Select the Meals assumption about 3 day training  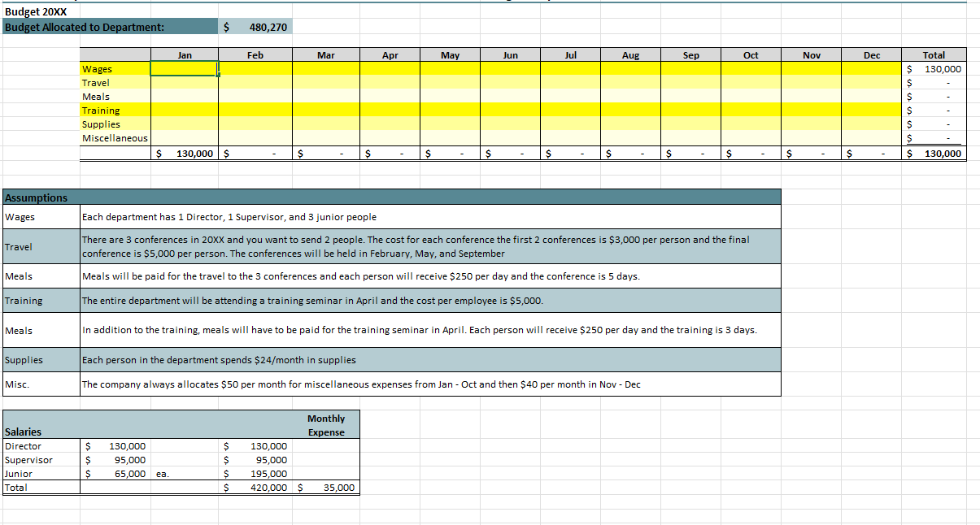pos(430,330)
